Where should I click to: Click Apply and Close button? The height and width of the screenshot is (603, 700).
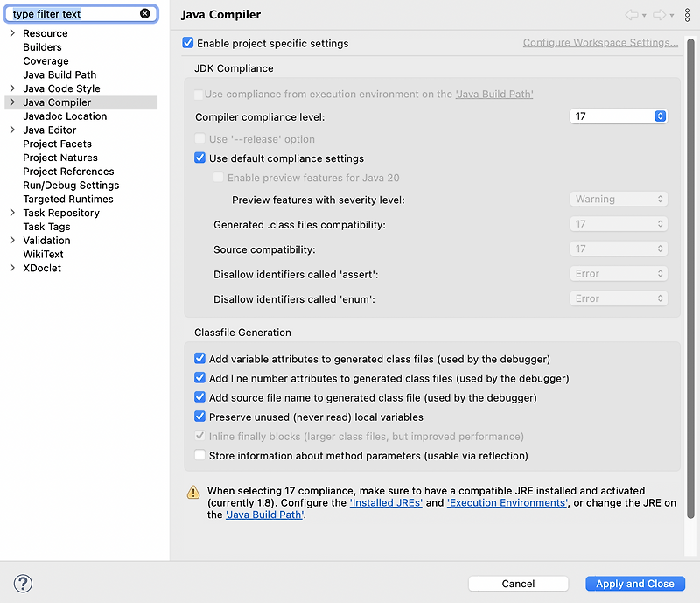point(634,584)
